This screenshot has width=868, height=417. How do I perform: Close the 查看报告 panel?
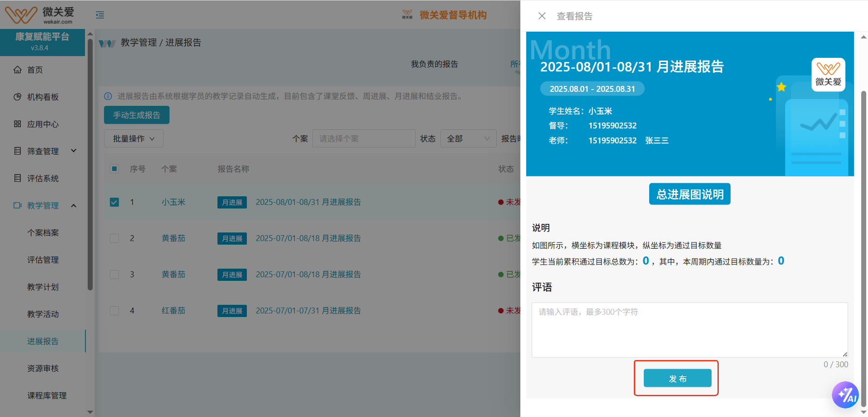(x=542, y=16)
